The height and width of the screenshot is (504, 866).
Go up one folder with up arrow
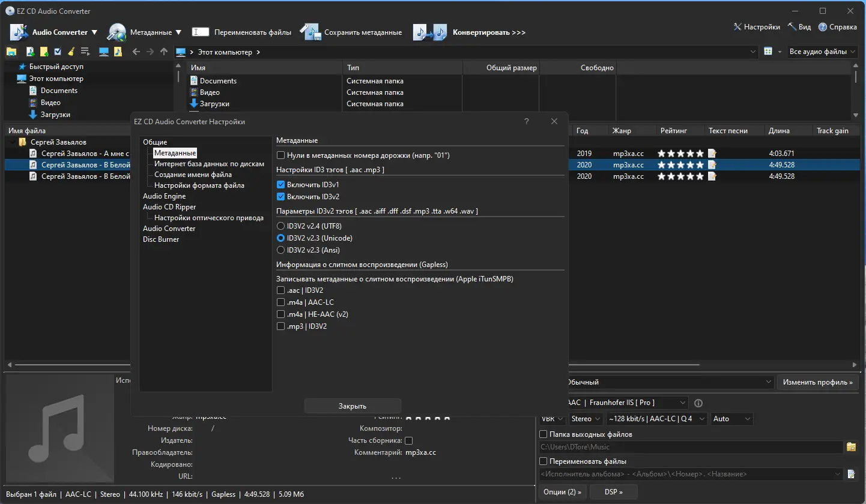click(164, 52)
